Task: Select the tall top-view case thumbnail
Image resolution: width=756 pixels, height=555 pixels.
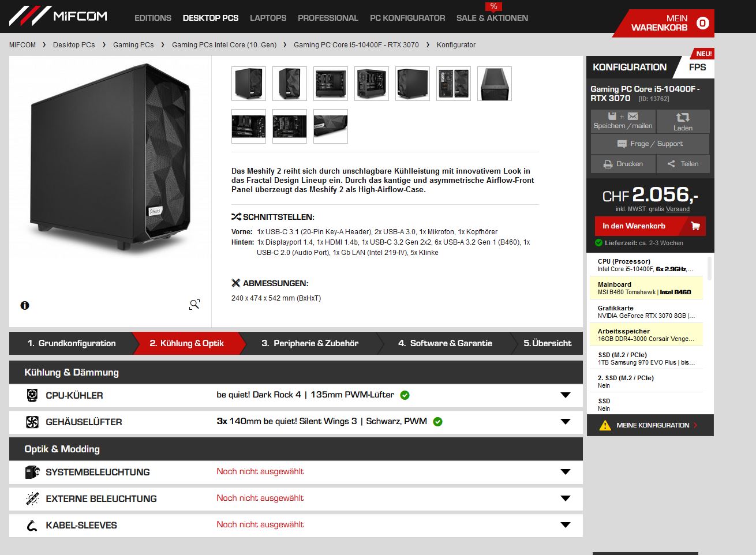Action: tap(495, 84)
